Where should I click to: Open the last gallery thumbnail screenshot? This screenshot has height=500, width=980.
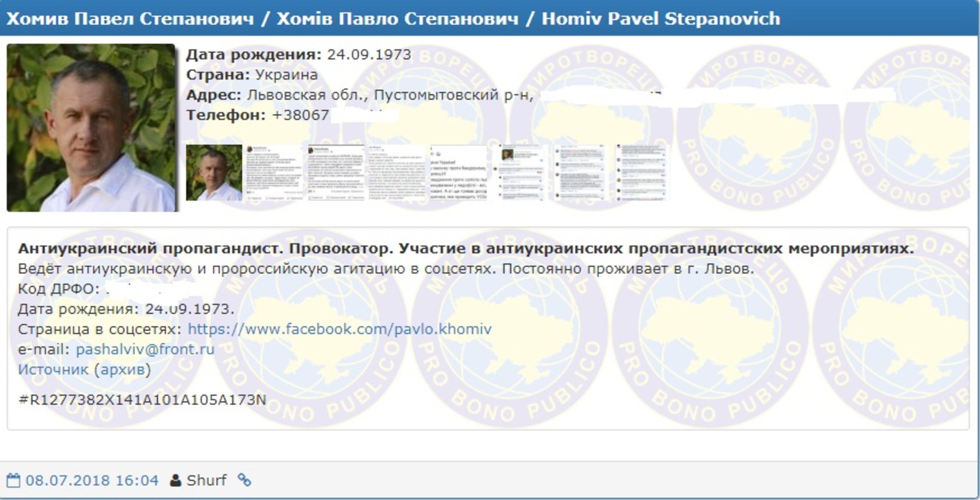[642, 172]
